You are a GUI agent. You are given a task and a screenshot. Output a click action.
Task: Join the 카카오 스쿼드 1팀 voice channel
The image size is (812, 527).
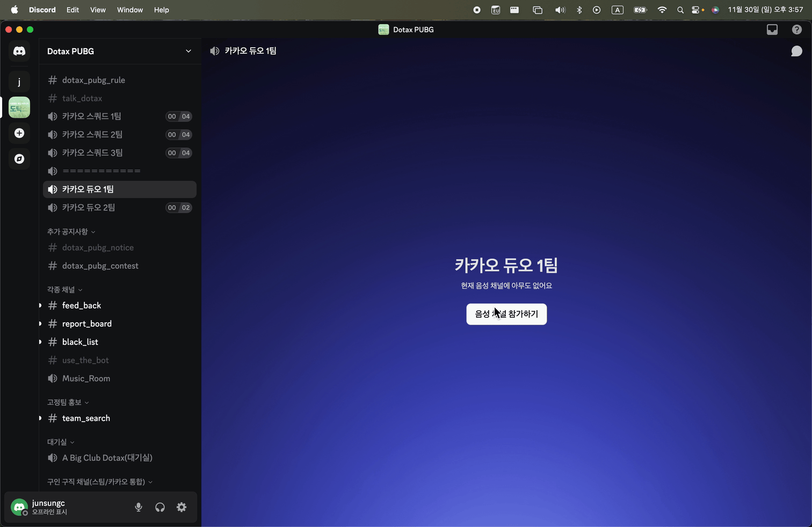click(x=91, y=116)
